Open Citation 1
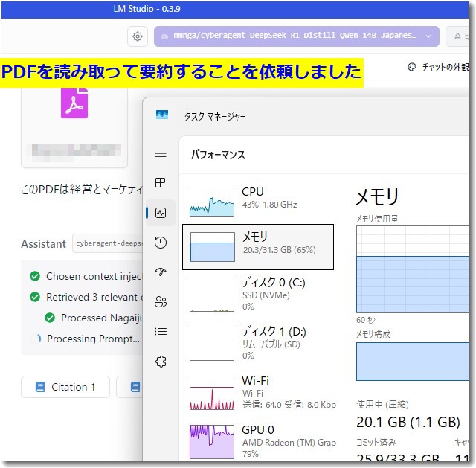 point(65,387)
